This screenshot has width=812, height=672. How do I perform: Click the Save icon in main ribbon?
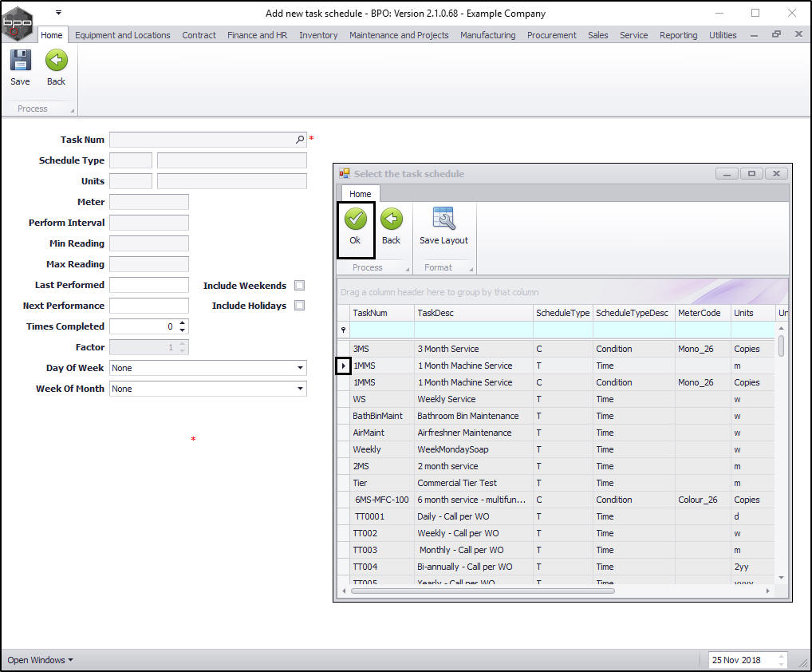20,61
